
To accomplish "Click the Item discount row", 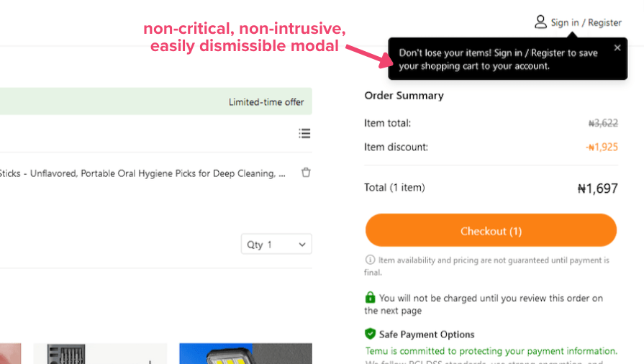I will coord(491,147).
